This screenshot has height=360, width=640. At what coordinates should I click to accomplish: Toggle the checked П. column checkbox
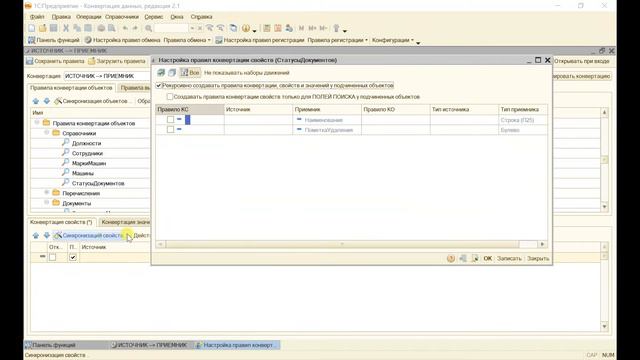(73, 257)
